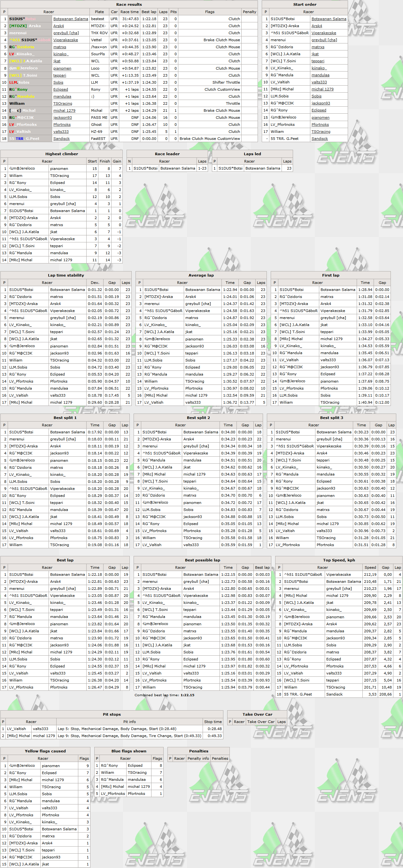Open matrxs username link in Race results

click(x=59, y=47)
